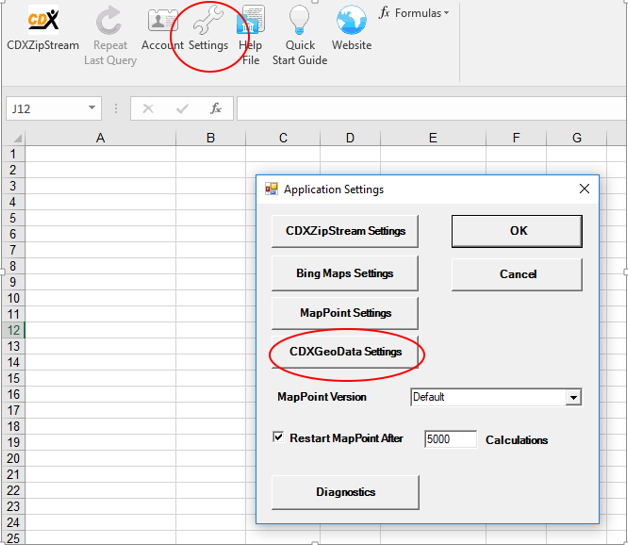Select row 12 header
628x545 pixels.
point(13,330)
